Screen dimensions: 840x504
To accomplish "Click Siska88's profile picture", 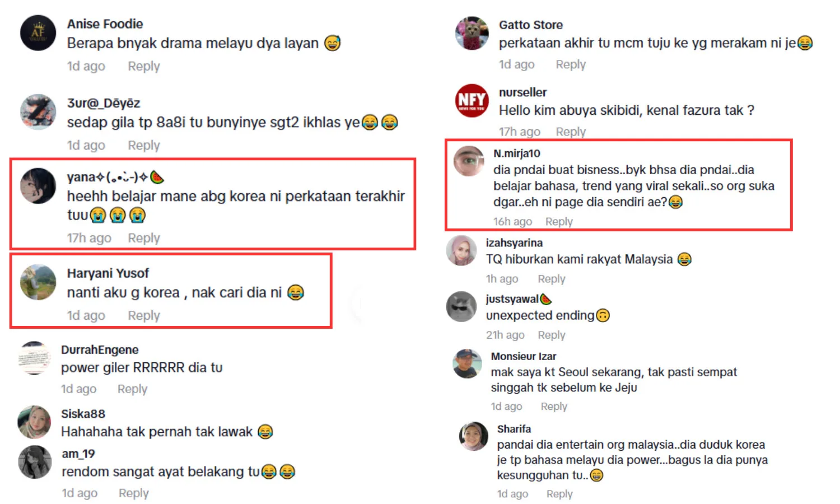I will 34,422.
